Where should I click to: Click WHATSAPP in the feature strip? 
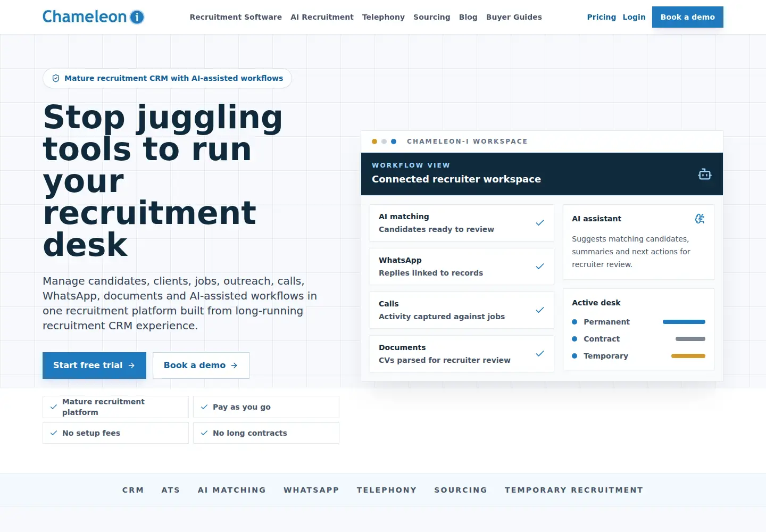click(x=311, y=490)
